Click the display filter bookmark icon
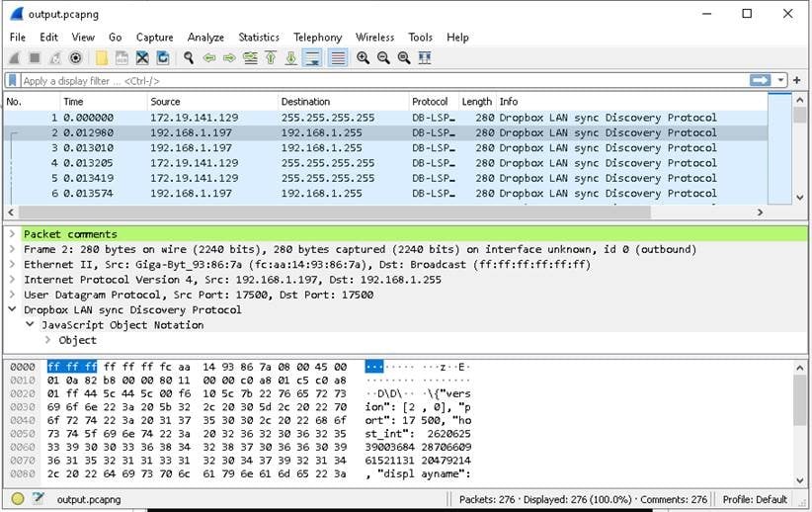 (x=13, y=81)
